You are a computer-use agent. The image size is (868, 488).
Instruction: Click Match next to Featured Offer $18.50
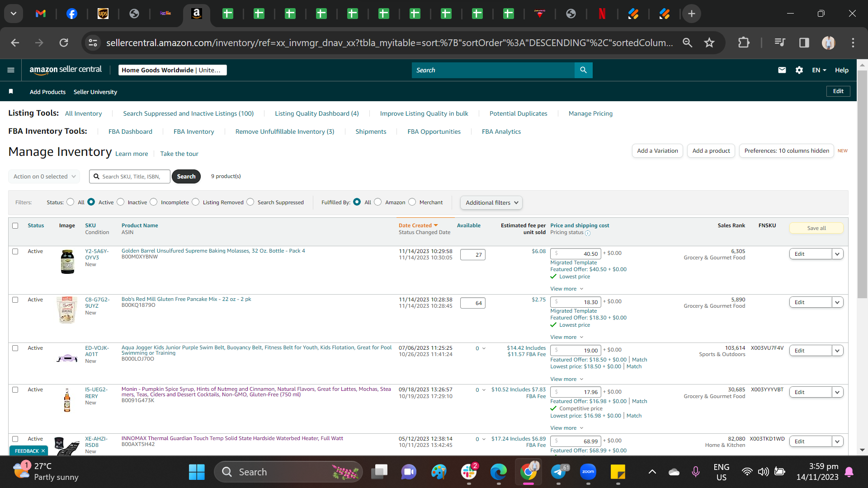pyautogui.click(x=640, y=360)
